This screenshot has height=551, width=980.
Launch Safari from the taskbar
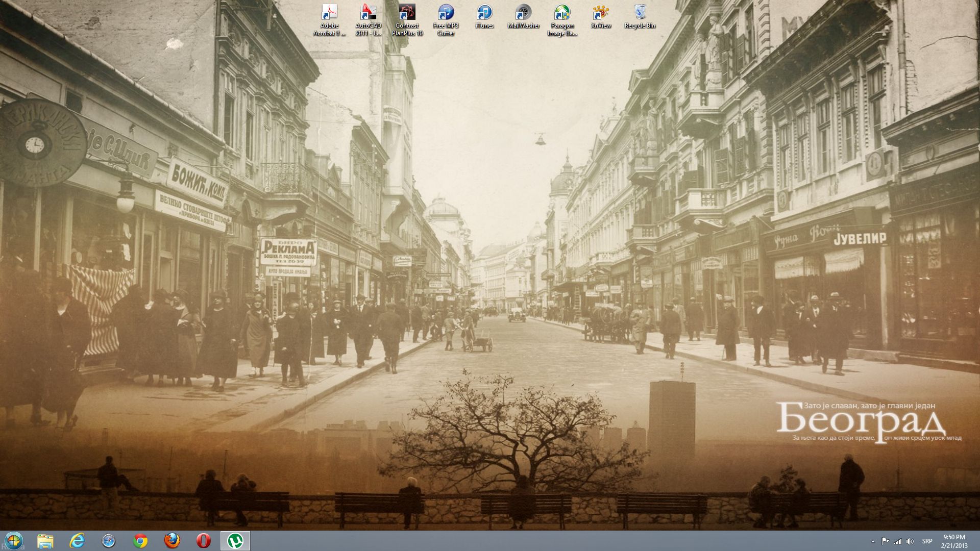[x=109, y=541]
